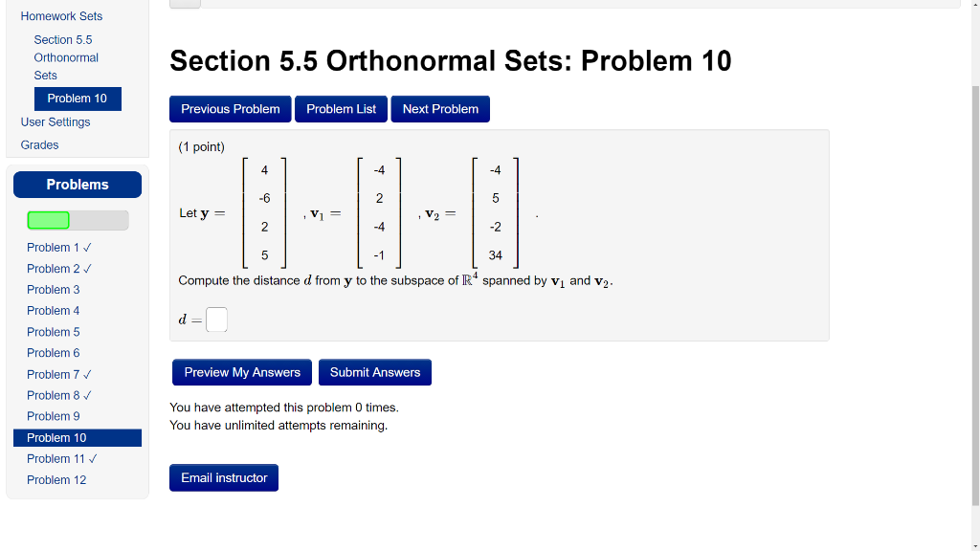Submit Answers for Problem 10
Image resolution: width=980 pixels, height=551 pixels.
pos(374,372)
